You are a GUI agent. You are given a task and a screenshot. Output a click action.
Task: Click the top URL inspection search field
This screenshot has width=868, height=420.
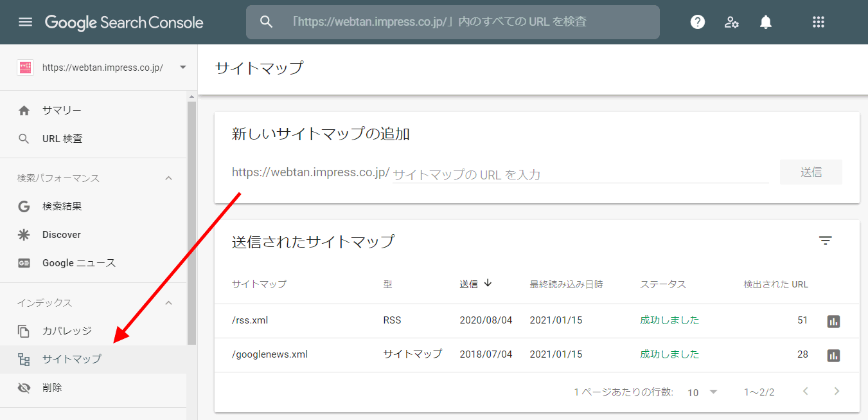pyautogui.click(x=453, y=22)
